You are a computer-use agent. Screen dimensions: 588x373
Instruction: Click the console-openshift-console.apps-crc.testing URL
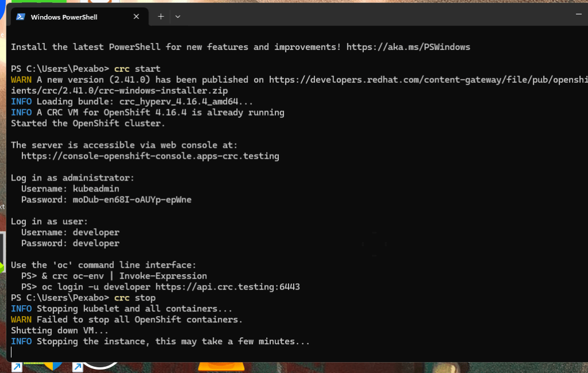tap(150, 156)
